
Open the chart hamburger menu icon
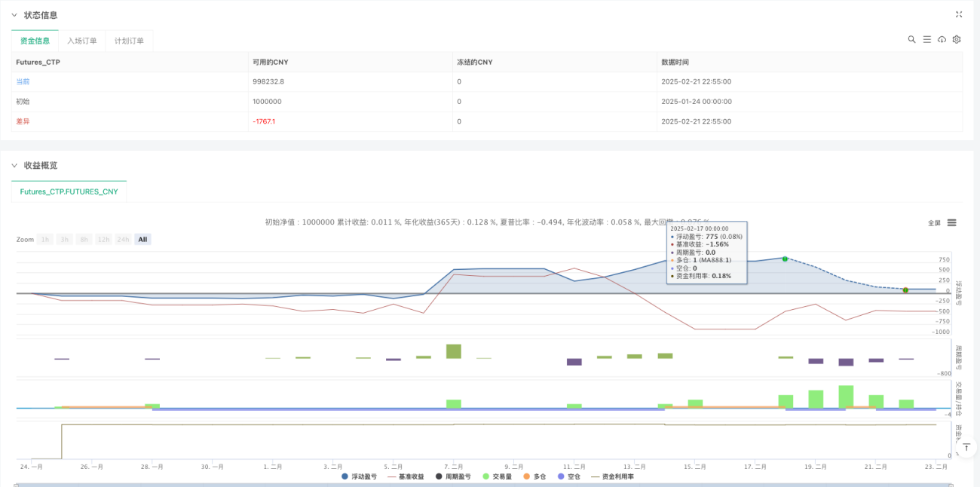pyautogui.click(x=952, y=222)
